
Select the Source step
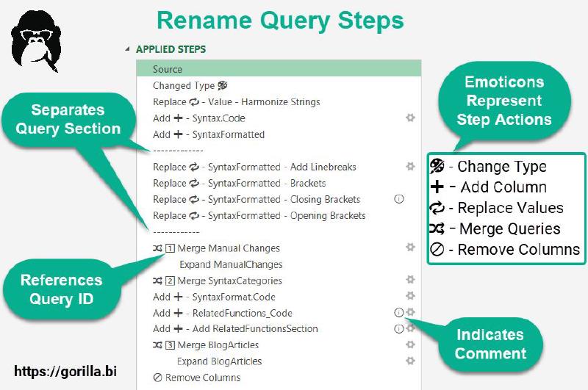[279, 69]
